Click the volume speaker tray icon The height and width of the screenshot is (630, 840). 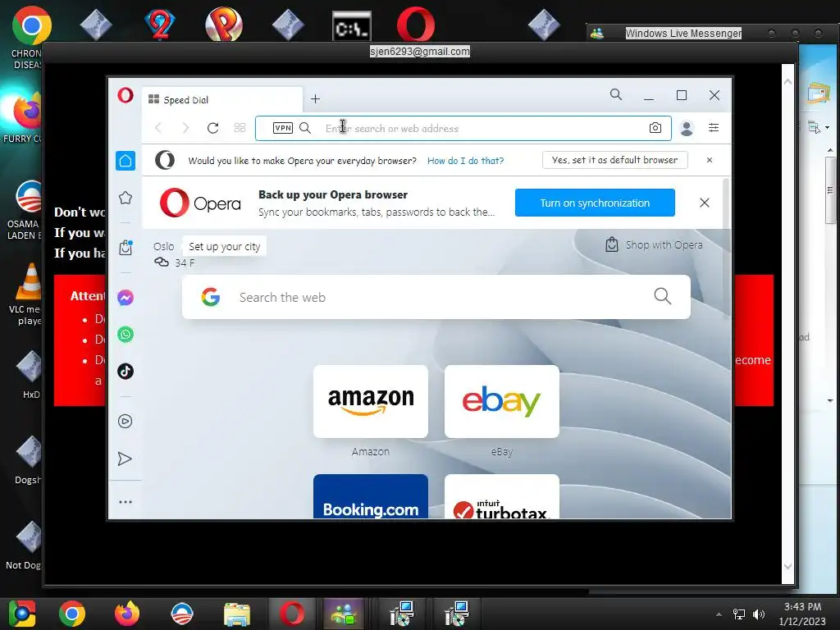click(x=759, y=614)
